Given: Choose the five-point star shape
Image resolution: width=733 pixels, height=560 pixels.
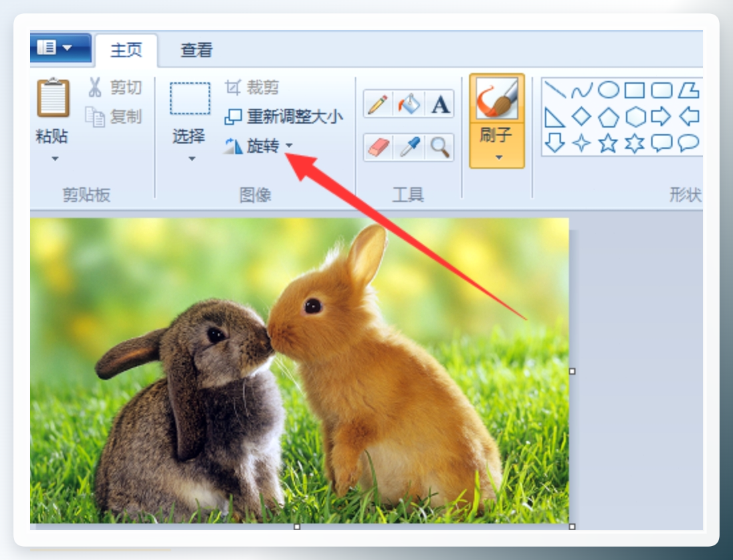Looking at the screenshot, I should pos(608,143).
